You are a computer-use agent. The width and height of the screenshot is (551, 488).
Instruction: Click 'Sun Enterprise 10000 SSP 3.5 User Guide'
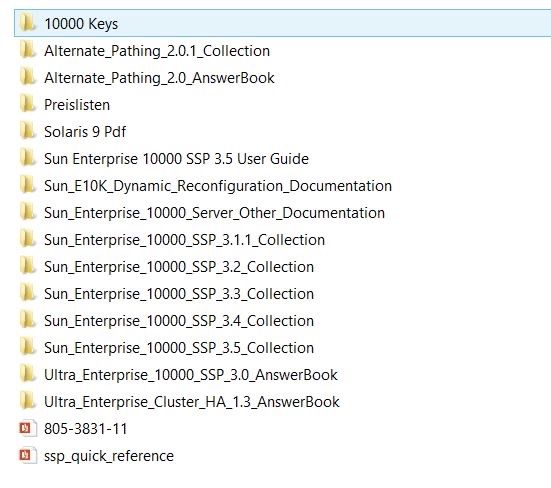[x=176, y=159]
